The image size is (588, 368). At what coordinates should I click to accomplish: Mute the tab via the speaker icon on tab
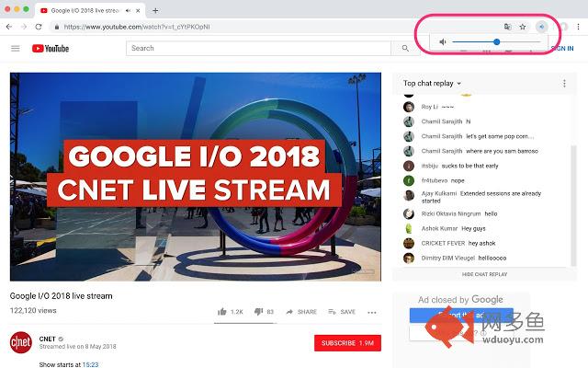click(129, 10)
